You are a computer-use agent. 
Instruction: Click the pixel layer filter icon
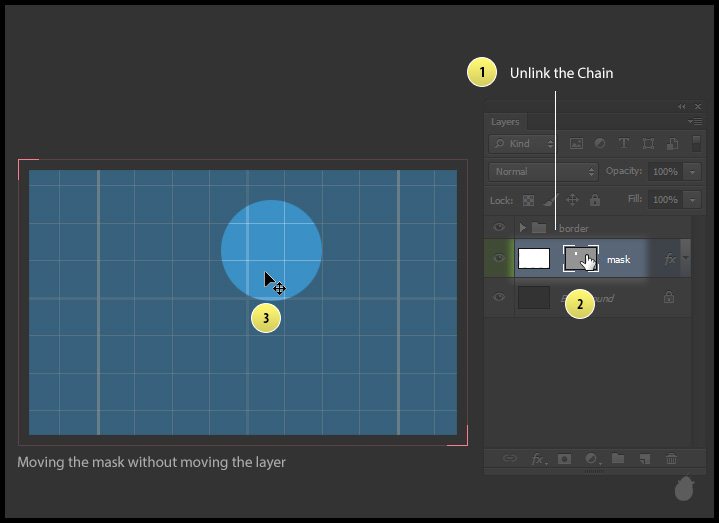(x=577, y=144)
